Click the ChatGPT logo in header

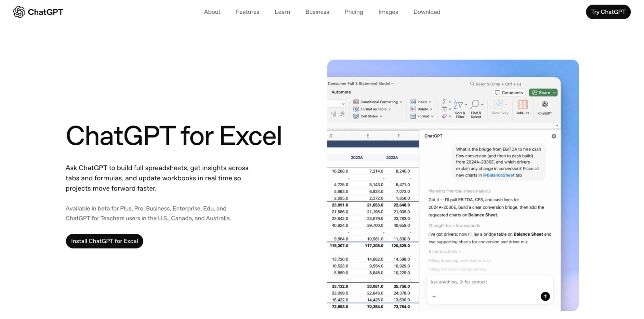pyautogui.click(x=38, y=12)
